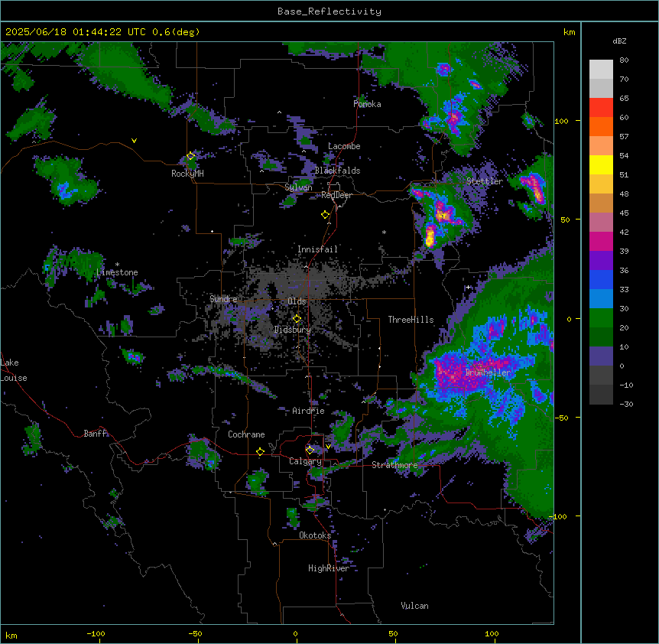Click the Airdrie label
659x644 pixels.
click(x=308, y=411)
